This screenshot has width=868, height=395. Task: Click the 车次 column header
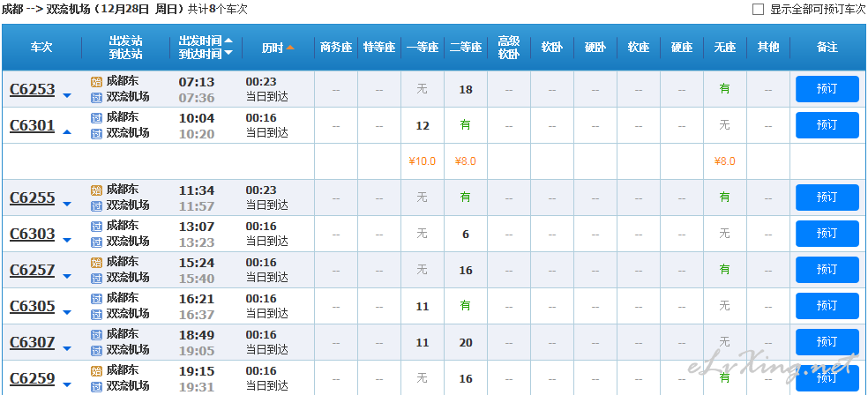(41, 48)
